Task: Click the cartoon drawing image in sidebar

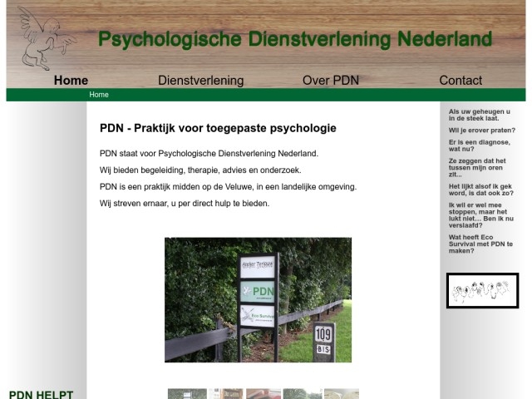Action: point(482,290)
